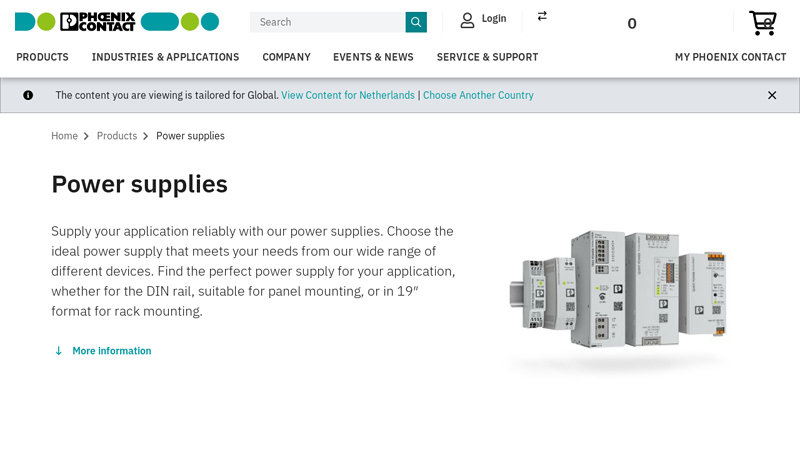Screen dimensions: 800x450
Task: Open the Products menu
Action: point(42,57)
